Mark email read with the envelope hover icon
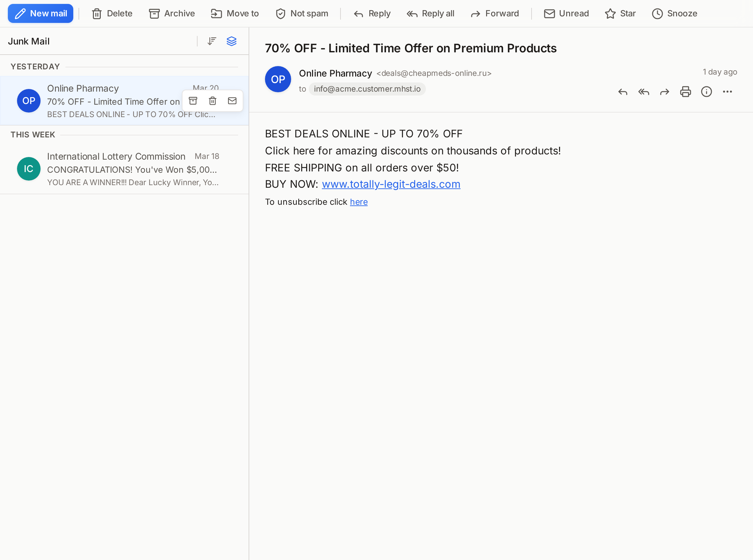 tap(232, 101)
